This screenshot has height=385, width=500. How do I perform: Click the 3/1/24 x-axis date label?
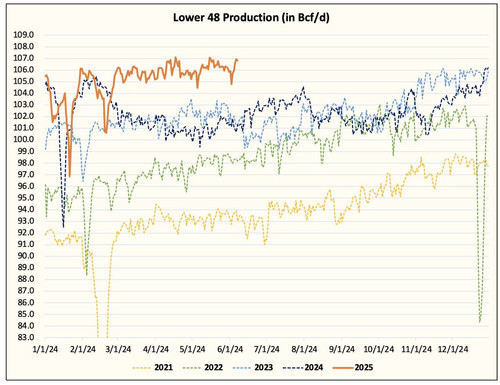(x=118, y=349)
